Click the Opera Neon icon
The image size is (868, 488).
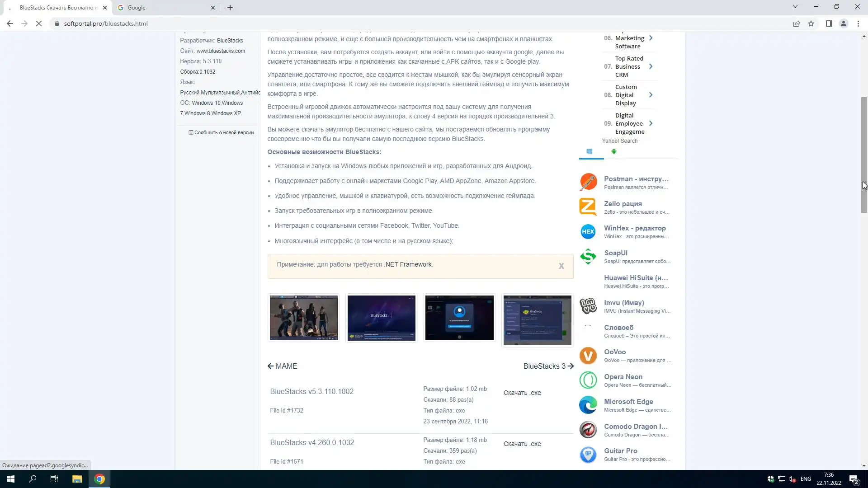pyautogui.click(x=588, y=380)
